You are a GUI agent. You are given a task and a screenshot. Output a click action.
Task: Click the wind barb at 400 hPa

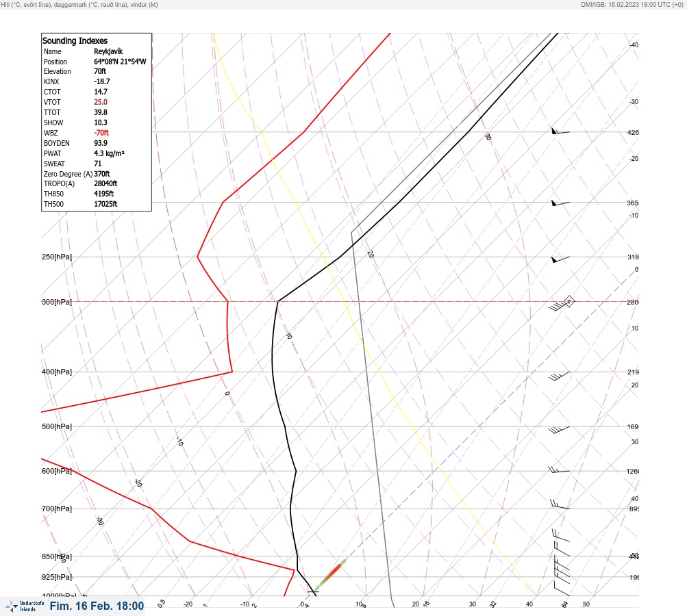tap(560, 376)
